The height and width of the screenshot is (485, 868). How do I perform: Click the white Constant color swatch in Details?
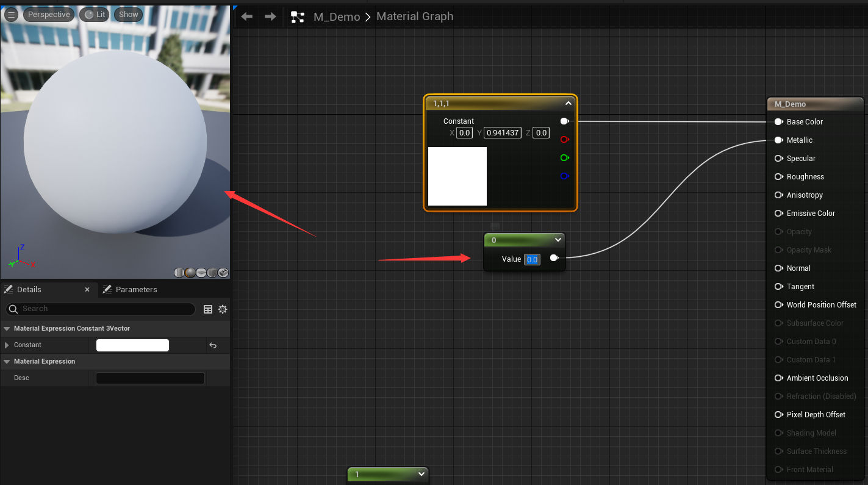click(x=132, y=345)
